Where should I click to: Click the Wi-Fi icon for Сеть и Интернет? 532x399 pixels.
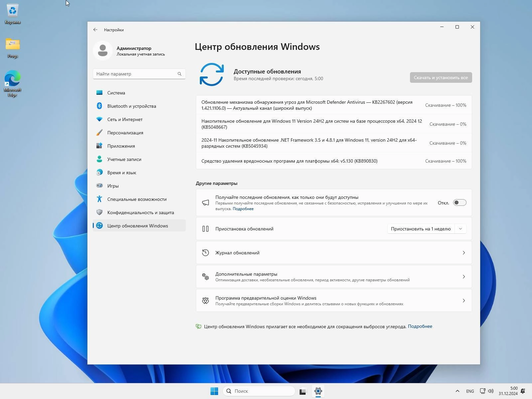99,119
